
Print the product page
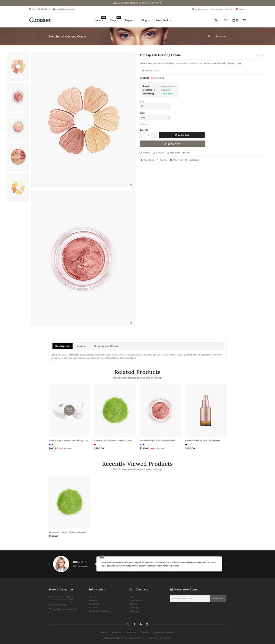186,153
